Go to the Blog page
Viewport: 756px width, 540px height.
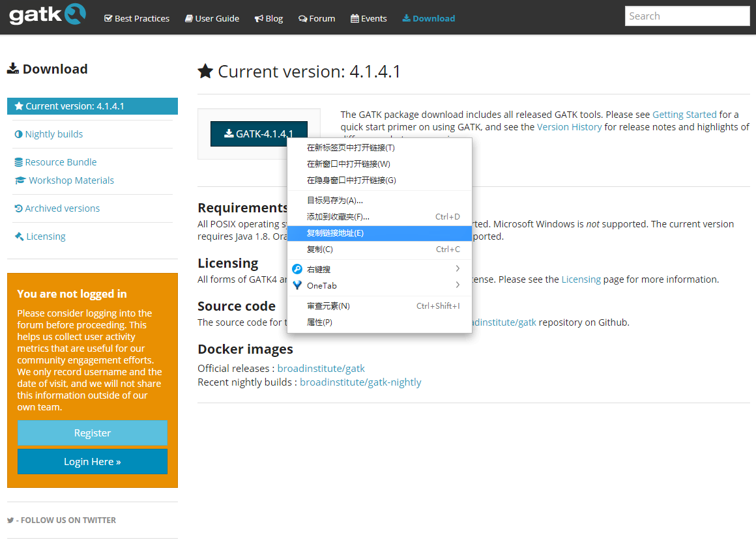point(269,18)
